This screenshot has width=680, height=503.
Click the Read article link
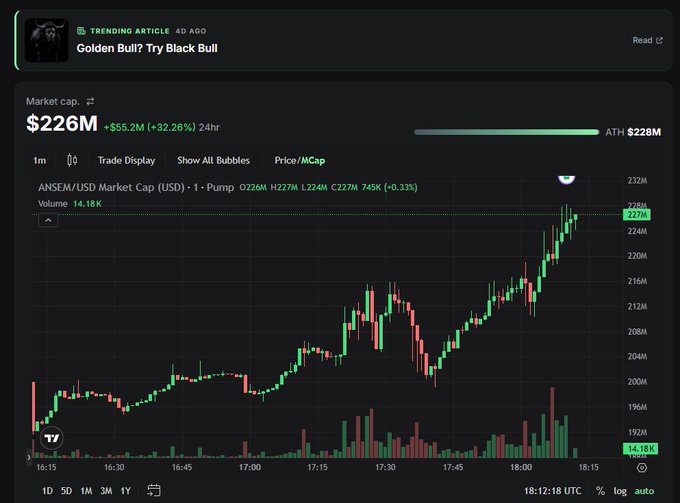coord(647,40)
